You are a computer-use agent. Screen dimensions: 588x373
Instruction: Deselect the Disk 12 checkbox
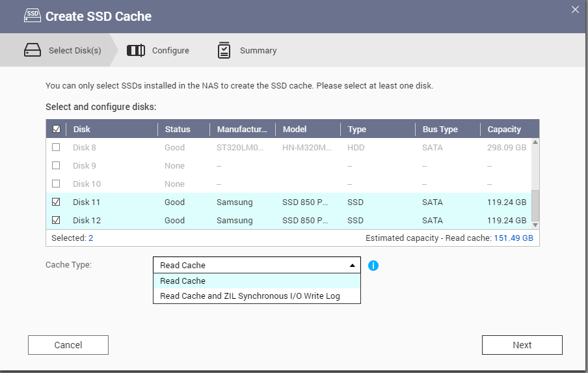[x=56, y=221]
